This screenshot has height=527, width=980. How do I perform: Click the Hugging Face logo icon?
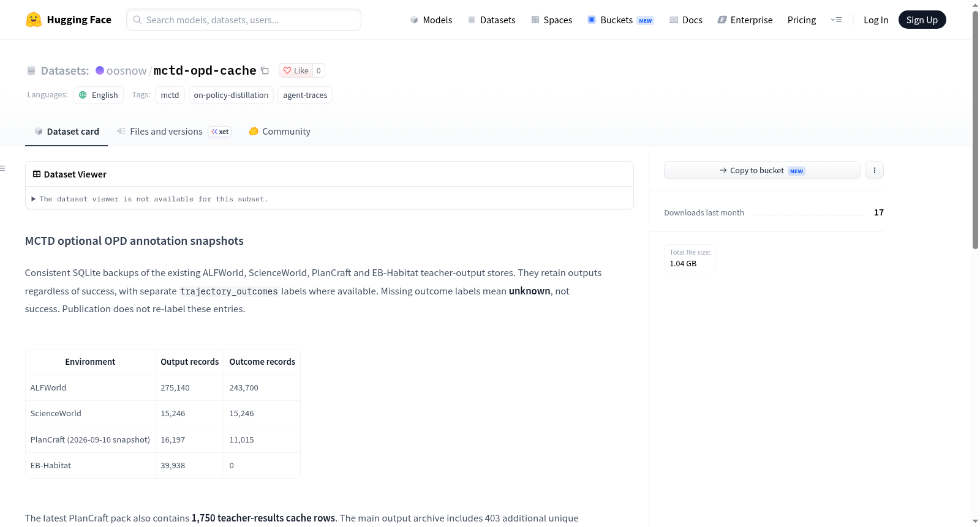[x=34, y=20]
